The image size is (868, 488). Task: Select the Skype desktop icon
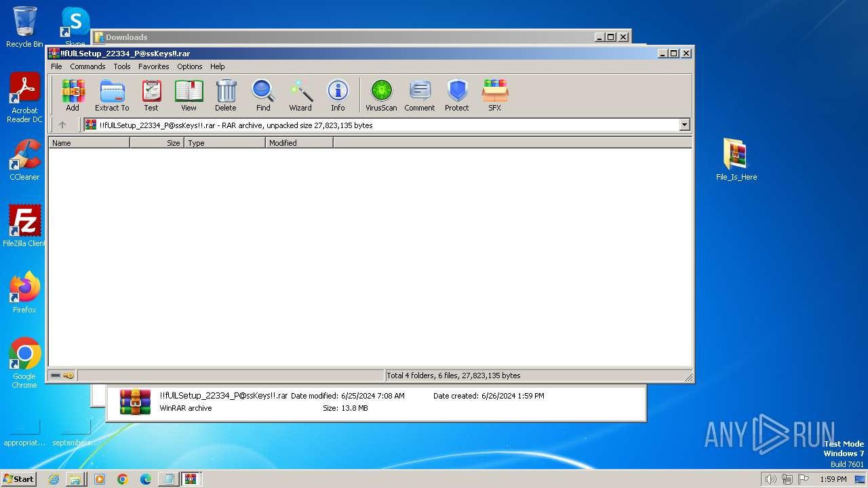[75, 27]
